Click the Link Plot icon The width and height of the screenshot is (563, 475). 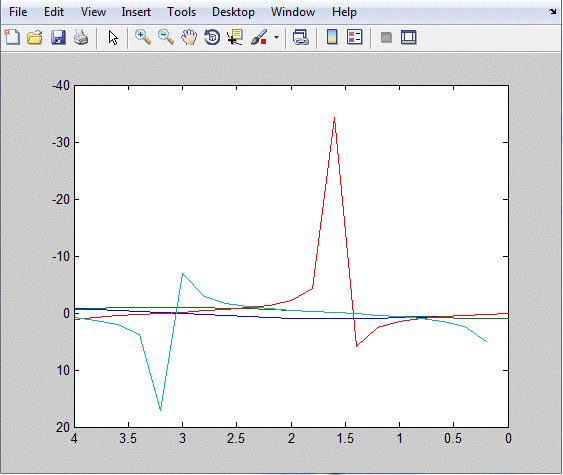tap(301, 37)
